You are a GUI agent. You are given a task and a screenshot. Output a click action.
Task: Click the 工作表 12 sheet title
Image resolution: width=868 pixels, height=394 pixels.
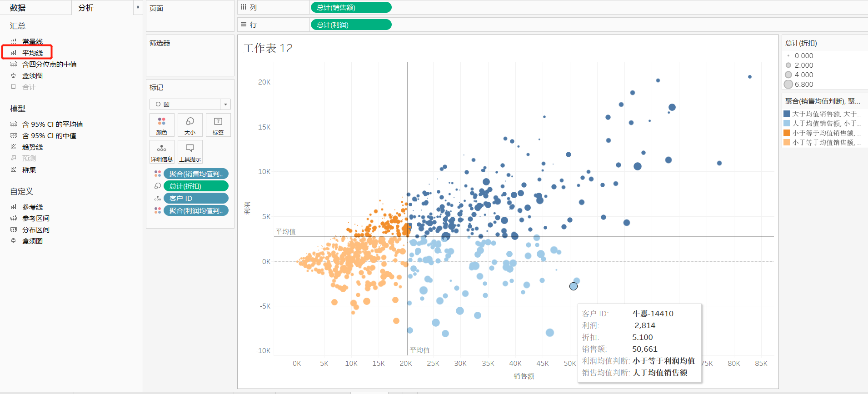[268, 48]
